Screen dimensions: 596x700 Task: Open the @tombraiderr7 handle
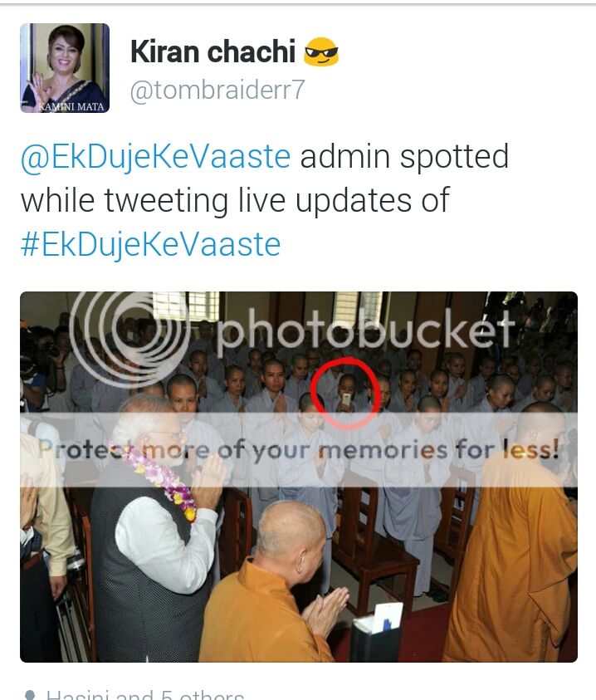tap(217, 90)
